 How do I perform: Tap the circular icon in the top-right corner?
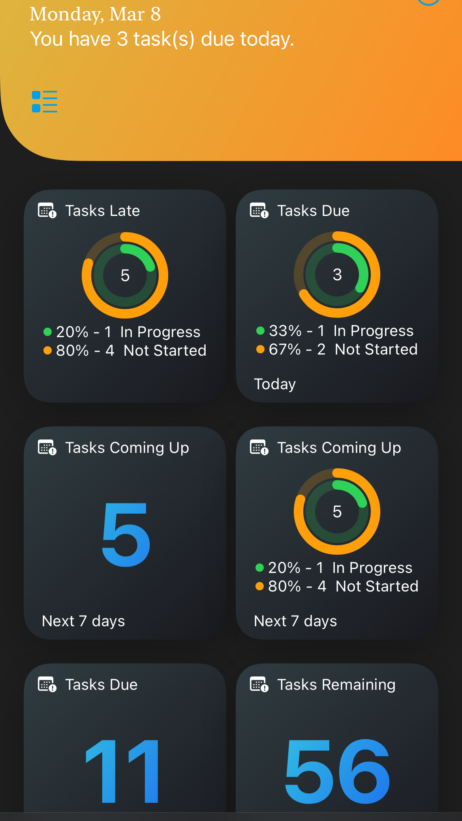click(428, 2)
